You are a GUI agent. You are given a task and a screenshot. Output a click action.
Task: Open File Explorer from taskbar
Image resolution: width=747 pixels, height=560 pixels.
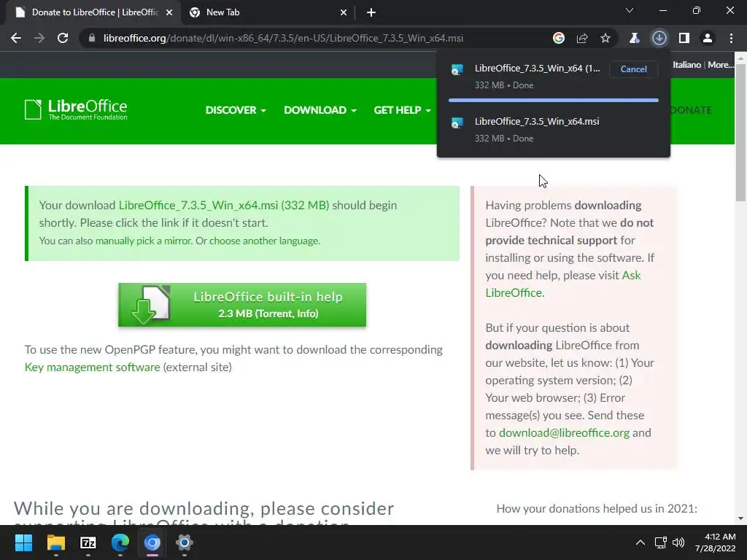55,542
